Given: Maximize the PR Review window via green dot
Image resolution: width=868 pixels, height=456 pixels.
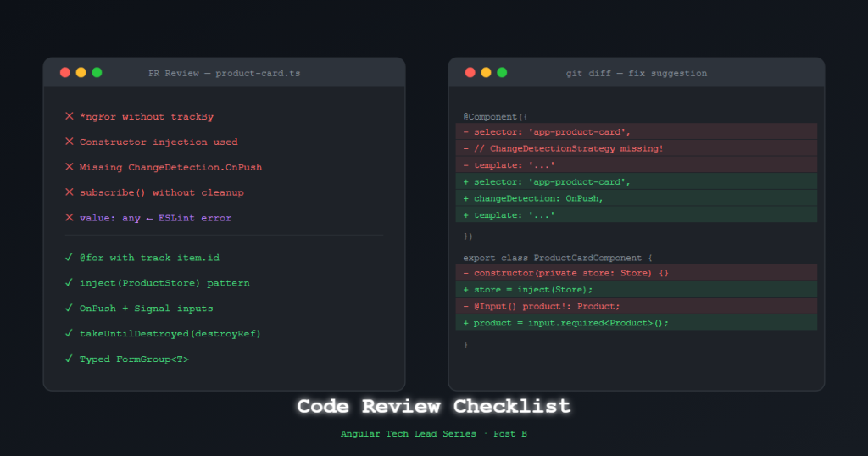Looking at the screenshot, I should click(97, 73).
